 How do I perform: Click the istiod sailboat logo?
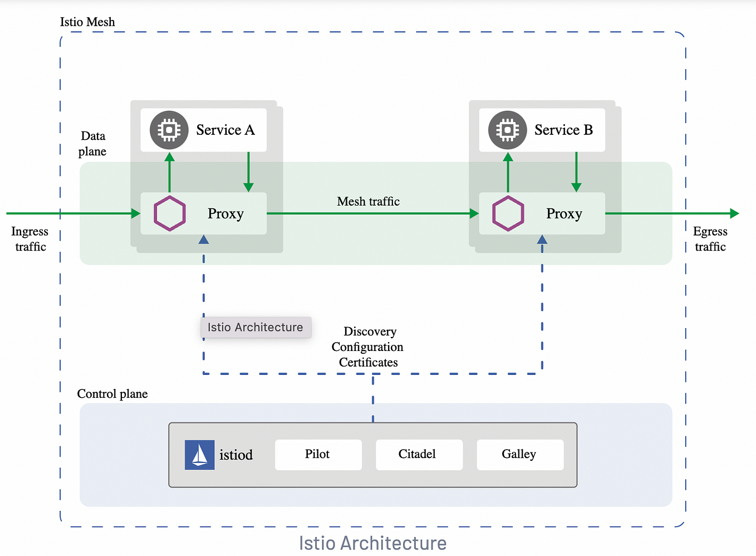(x=199, y=455)
